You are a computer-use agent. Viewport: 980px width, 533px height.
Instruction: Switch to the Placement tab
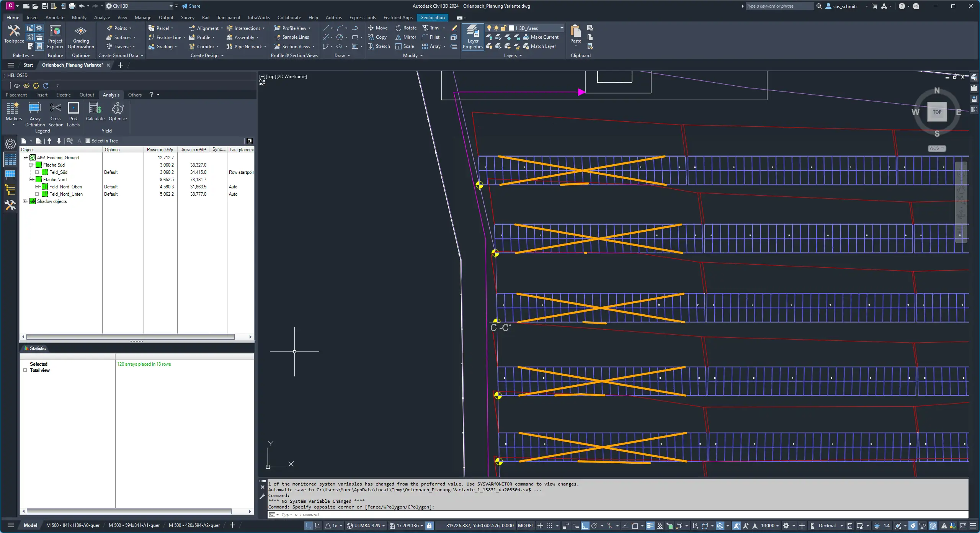(x=16, y=95)
